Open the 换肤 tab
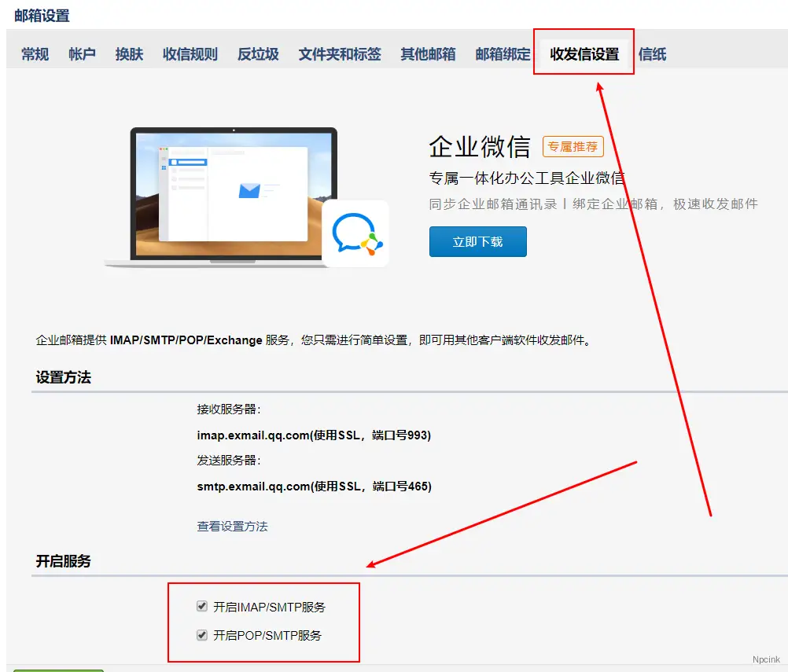 (129, 53)
